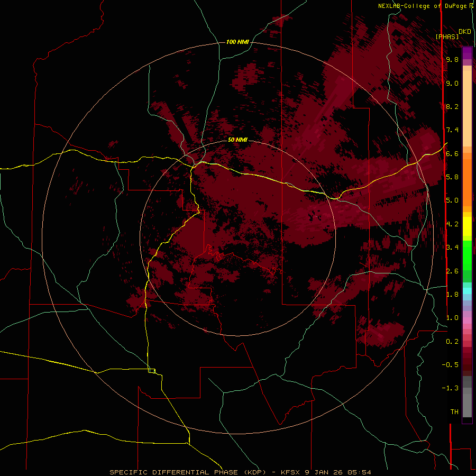Click the gray segment at the color bar bottom
Image resolution: width=476 pixels, height=476 pixels.
click(x=467, y=402)
